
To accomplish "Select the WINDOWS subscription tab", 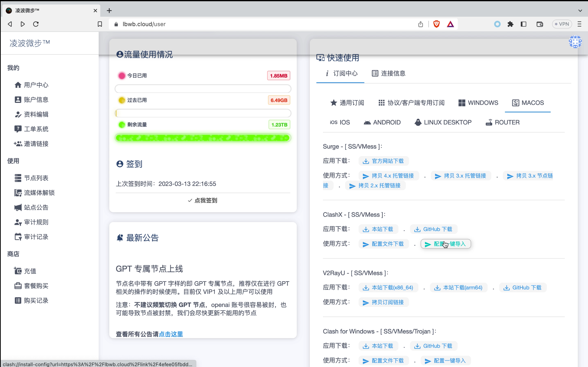I will (x=478, y=103).
